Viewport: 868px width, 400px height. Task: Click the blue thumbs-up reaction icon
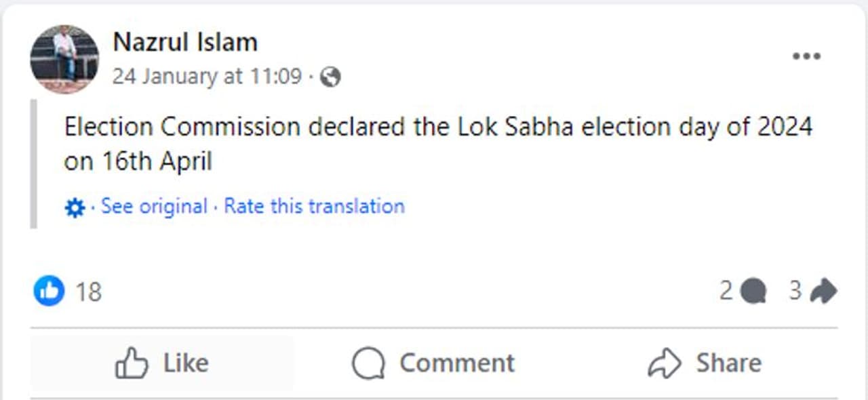pyautogui.click(x=49, y=292)
